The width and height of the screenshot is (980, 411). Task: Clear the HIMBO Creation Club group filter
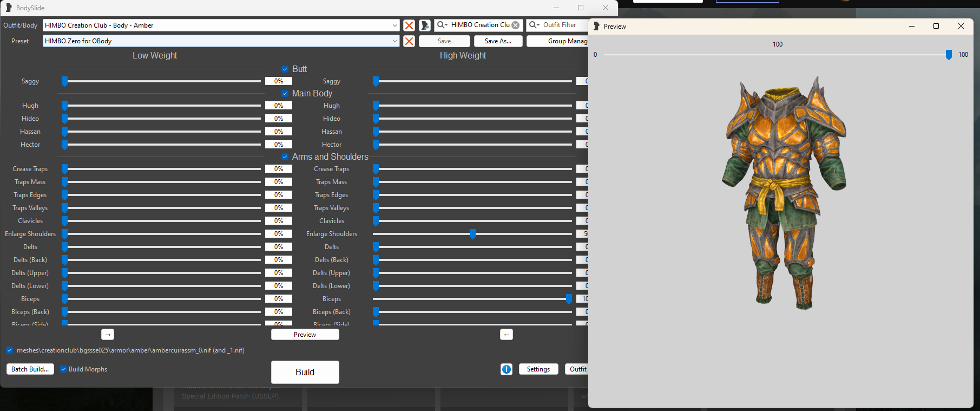pyautogui.click(x=516, y=25)
